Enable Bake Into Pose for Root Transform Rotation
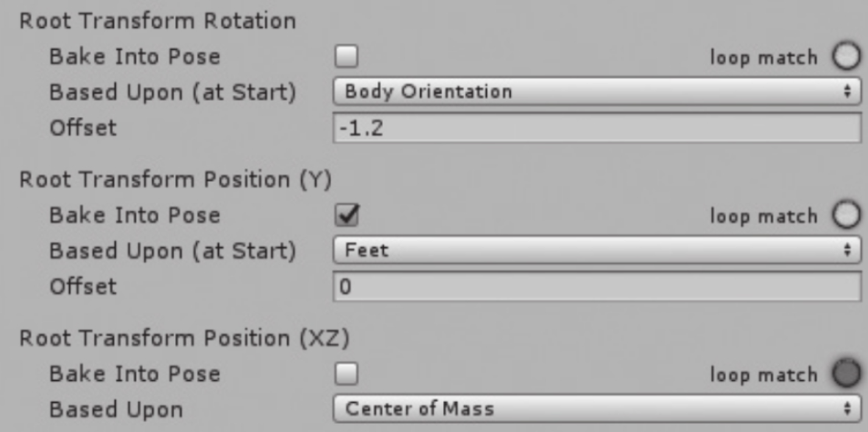 point(347,58)
